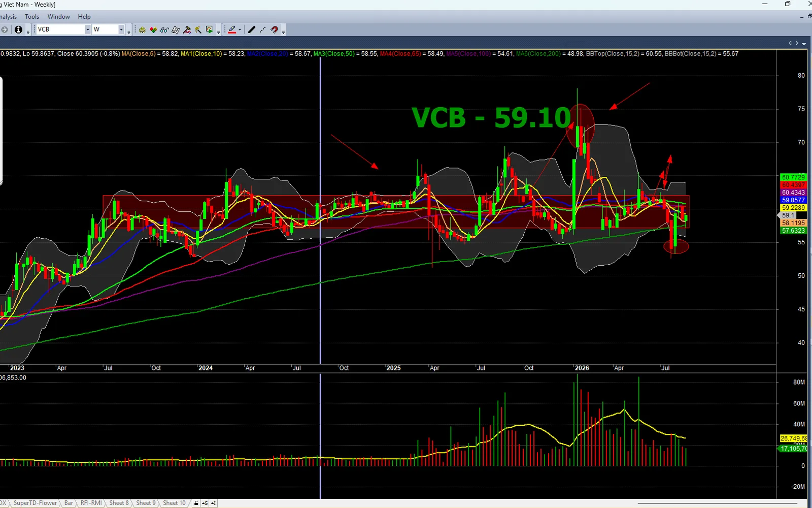812x508 pixels.
Task: Click the green 60.7729 price label
Action: [x=793, y=177]
